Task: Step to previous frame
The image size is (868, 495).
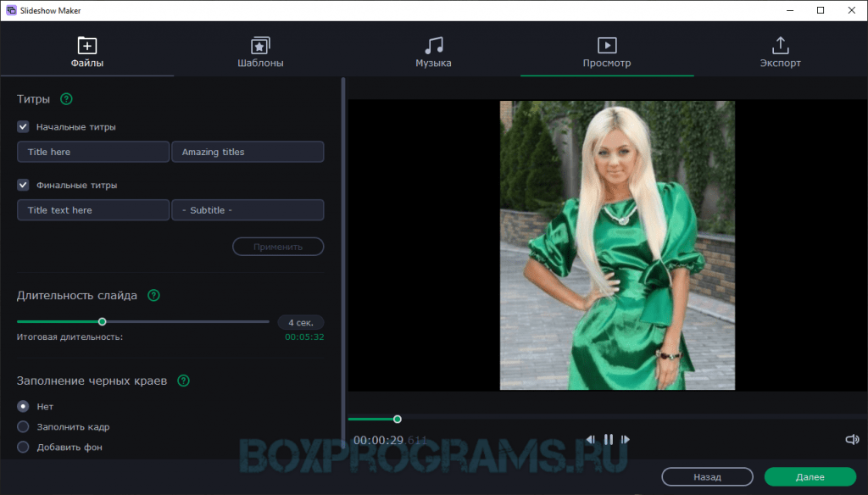Action: (591, 439)
